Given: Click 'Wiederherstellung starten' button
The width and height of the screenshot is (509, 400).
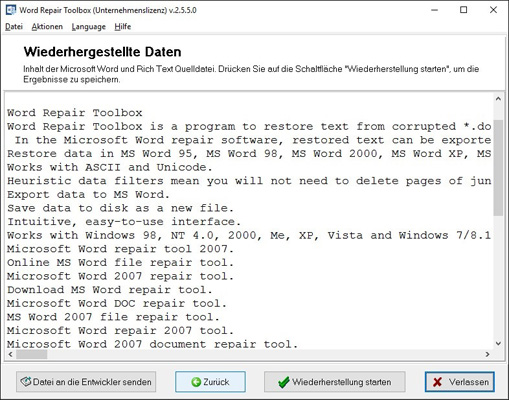Looking at the screenshot, I should tap(335, 382).
